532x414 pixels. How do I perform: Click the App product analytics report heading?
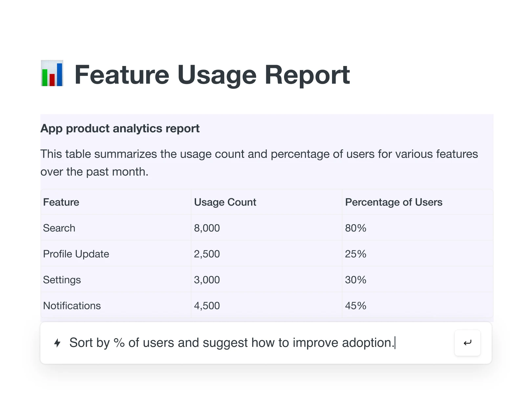click(120, 128)
